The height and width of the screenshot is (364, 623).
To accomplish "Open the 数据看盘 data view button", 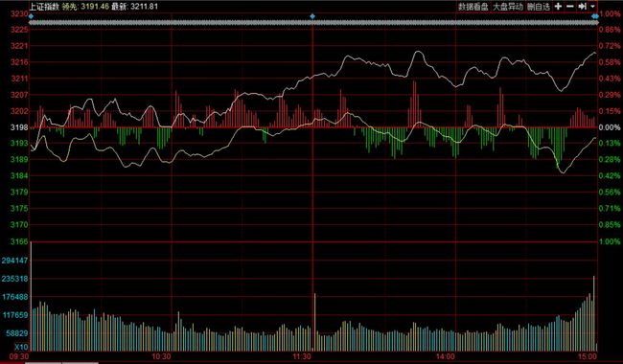I will click(x=473, y=7).
